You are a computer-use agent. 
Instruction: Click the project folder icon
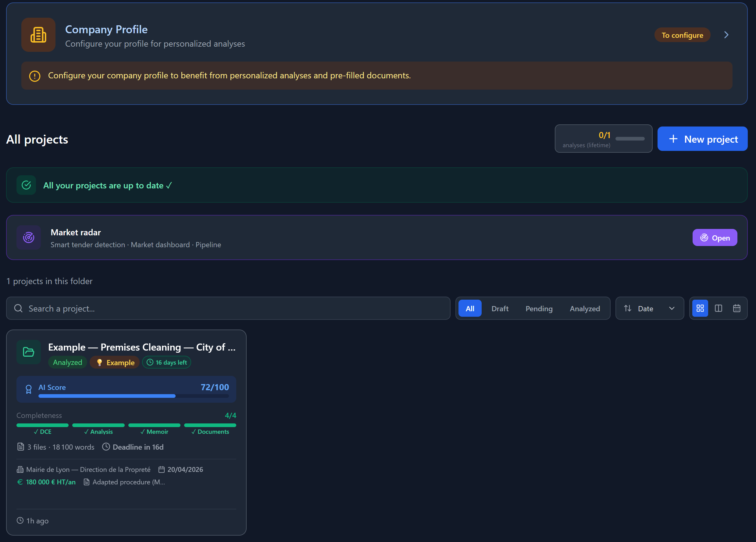29,352
